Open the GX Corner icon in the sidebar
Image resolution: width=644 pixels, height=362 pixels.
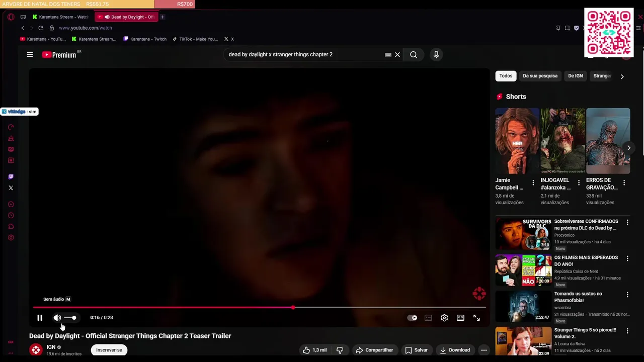coord(11,342)
